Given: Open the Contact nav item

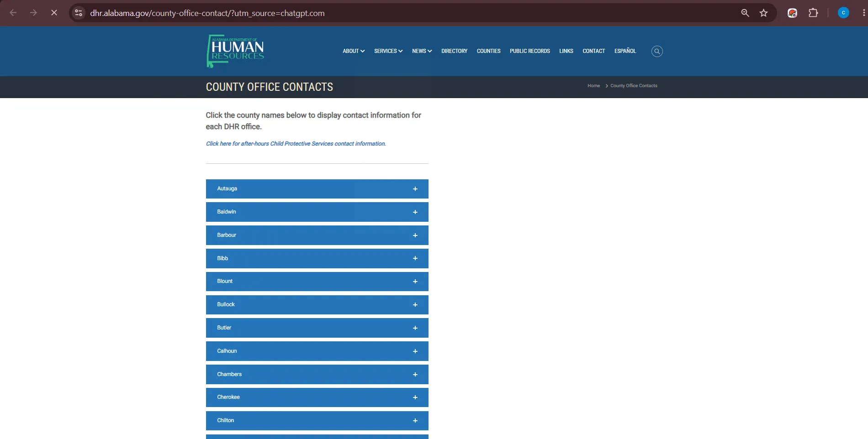Looking at the screenshot, I should [593, 51].
